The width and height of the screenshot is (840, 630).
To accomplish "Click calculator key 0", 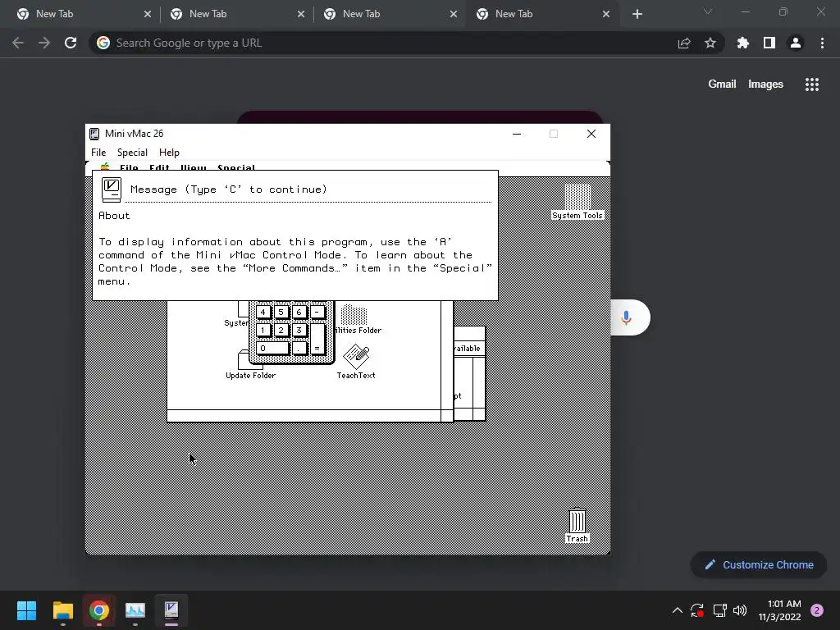I will 272,348.
